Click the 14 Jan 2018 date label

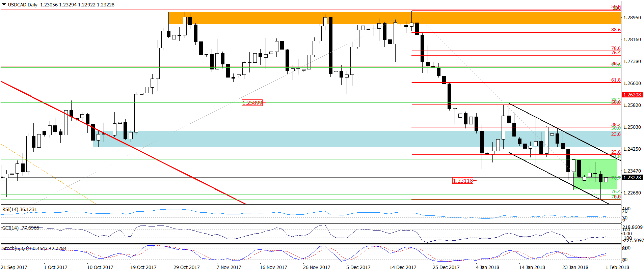532,267
